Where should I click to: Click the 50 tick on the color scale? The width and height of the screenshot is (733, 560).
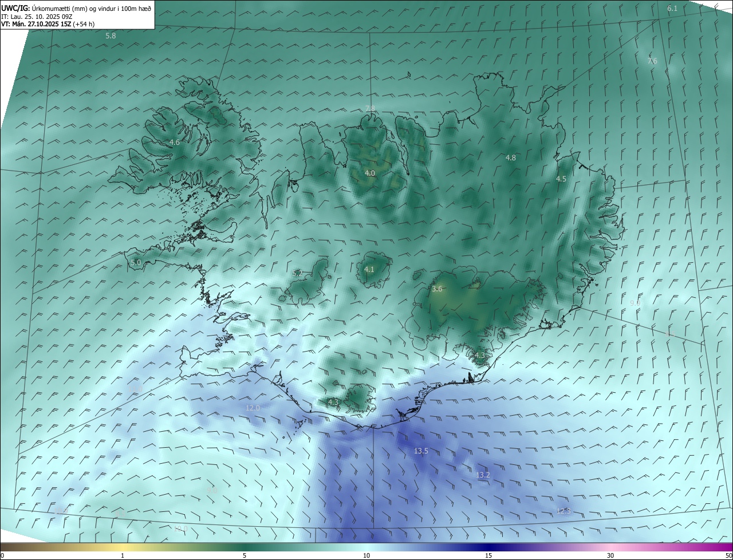728,555
